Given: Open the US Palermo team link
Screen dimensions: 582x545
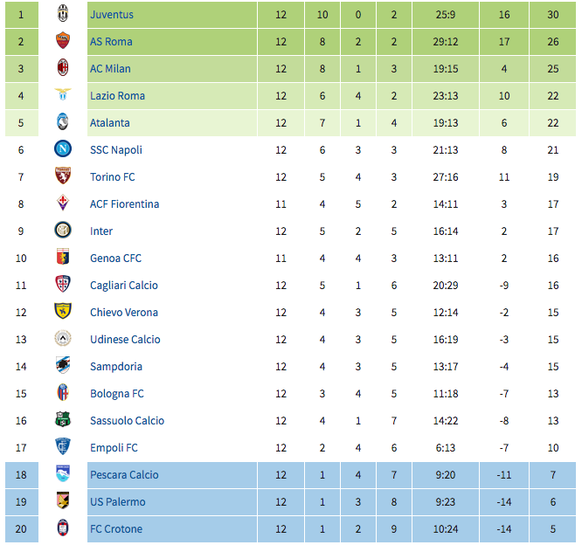Looking at the screenshot, I should 118,502.
